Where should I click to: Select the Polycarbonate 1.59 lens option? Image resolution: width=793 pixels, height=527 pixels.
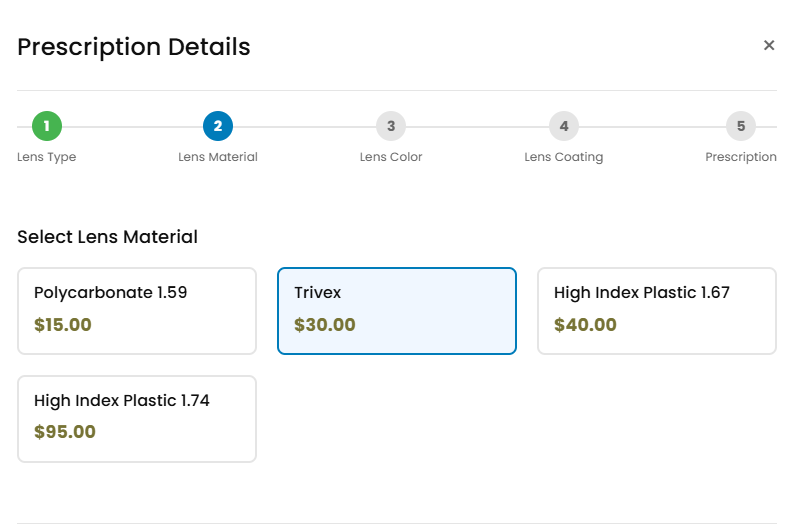coord(137,311)
